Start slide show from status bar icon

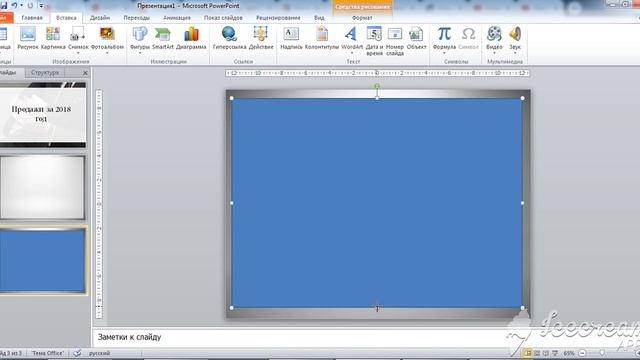coord(555,353)
